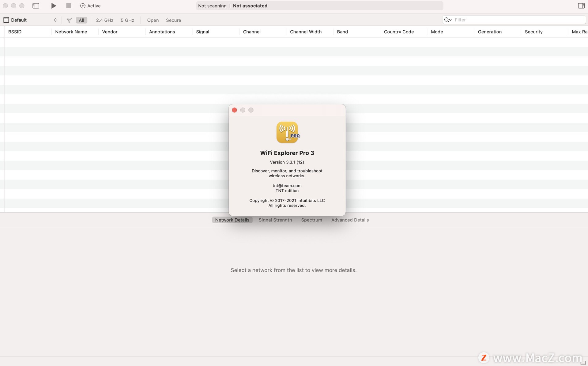
Task: Switch to the Signal Strength tab
Action: click(x=275, y=220)
